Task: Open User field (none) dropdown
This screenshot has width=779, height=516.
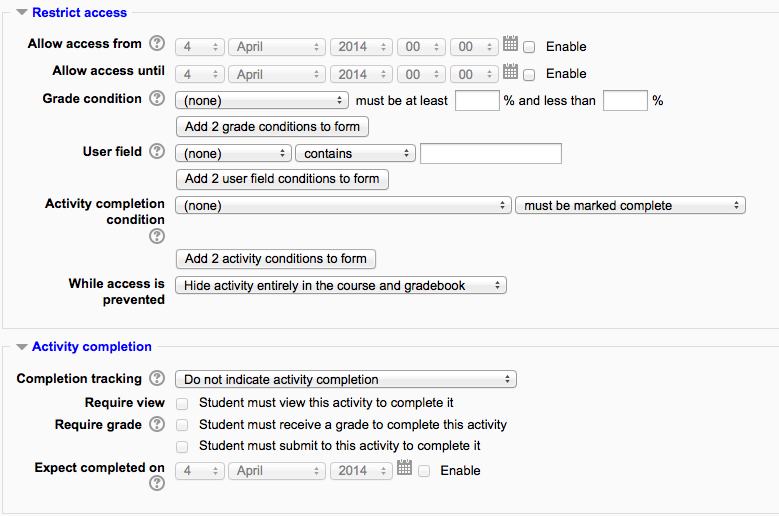Action: point(233,153)
